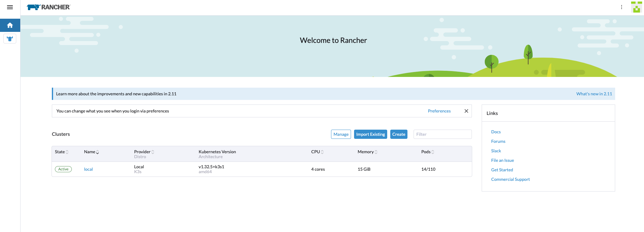Open the Docs link

496,132
